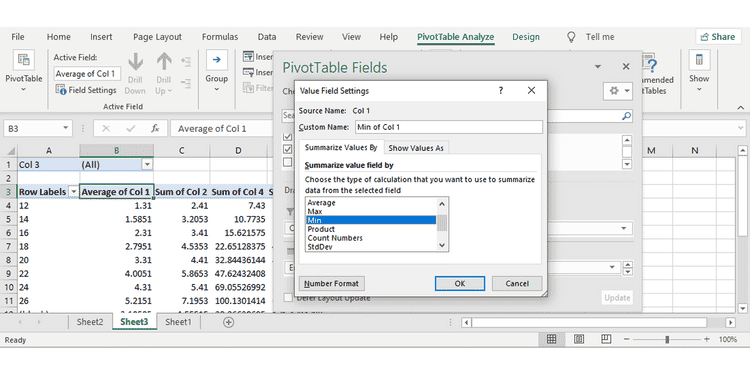Select Max in the calculation list
This screenshot has width=750, height=375.
pyautogui.click(x=371, y=211)
